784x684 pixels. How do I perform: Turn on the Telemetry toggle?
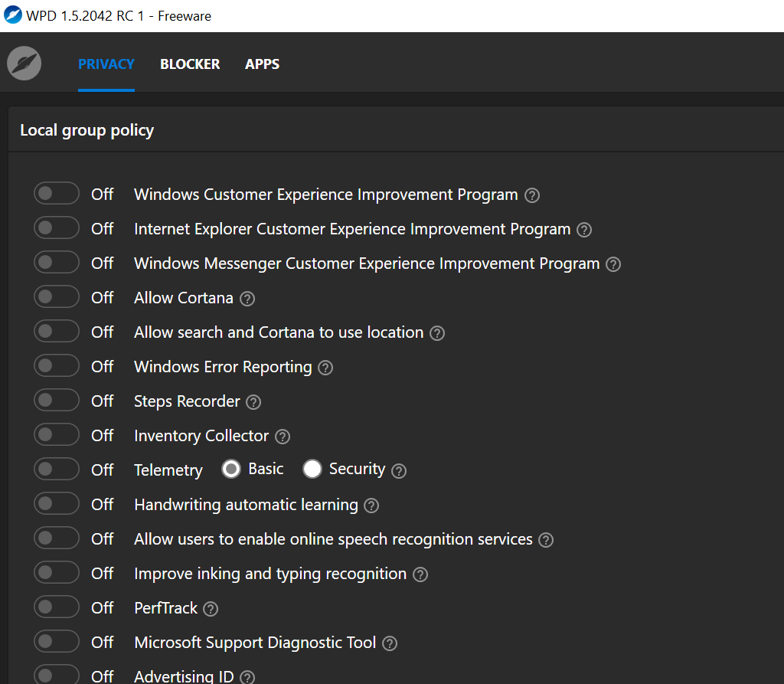56,470
